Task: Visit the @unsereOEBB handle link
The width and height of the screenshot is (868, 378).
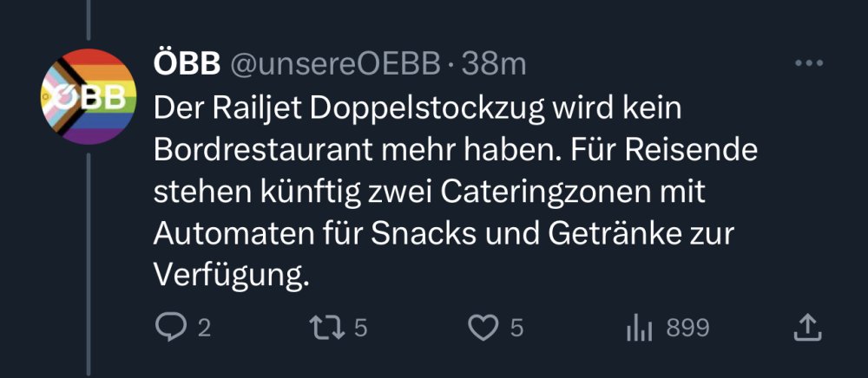Action: pyautogui.click(x=336, y=64)
